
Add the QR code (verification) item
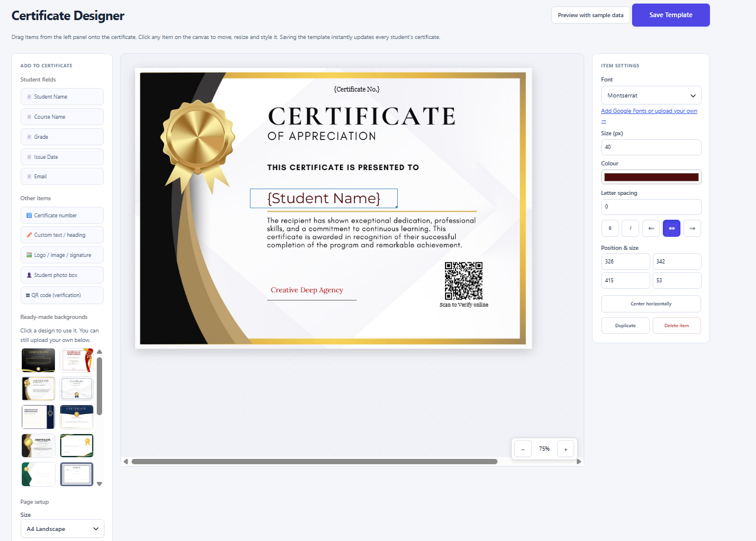coord(62,295)
